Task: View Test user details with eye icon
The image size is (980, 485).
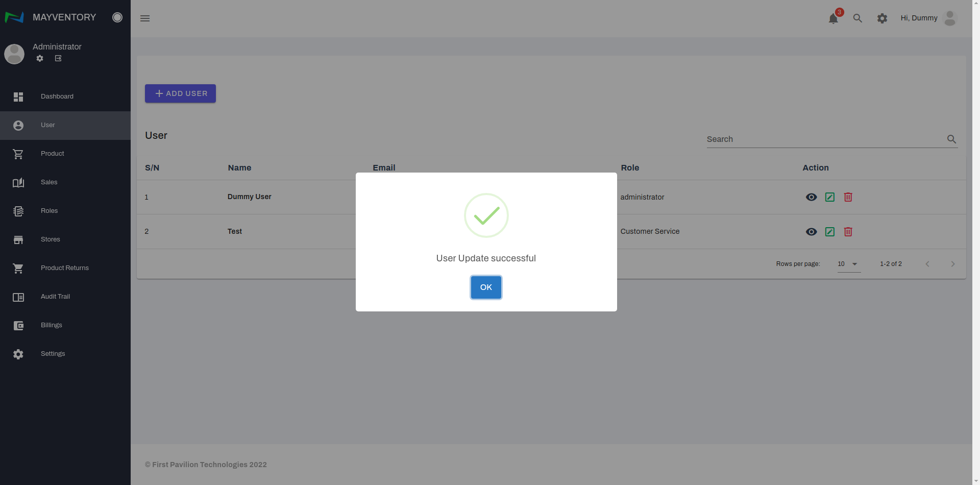Action: (x=811, y=232)
